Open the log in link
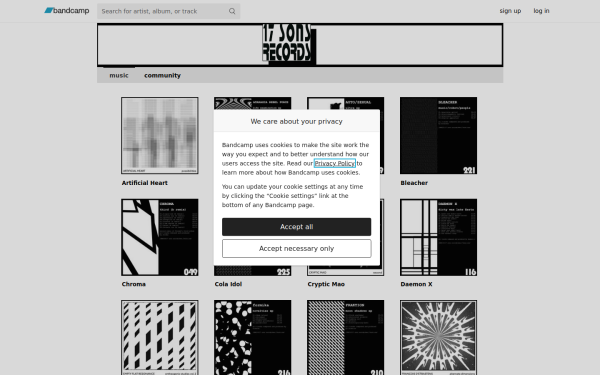The width and height of the screenshot is (600, 375). coord(541,11)
